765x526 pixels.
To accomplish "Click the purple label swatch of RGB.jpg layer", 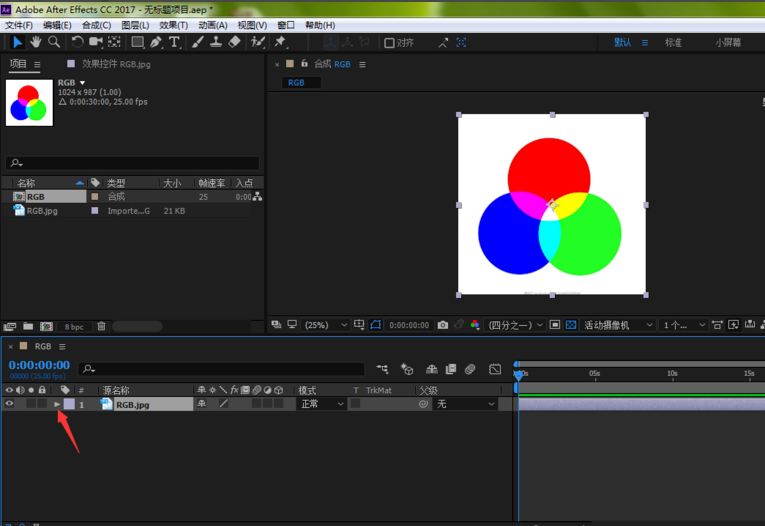I will [x=69, y=404].
